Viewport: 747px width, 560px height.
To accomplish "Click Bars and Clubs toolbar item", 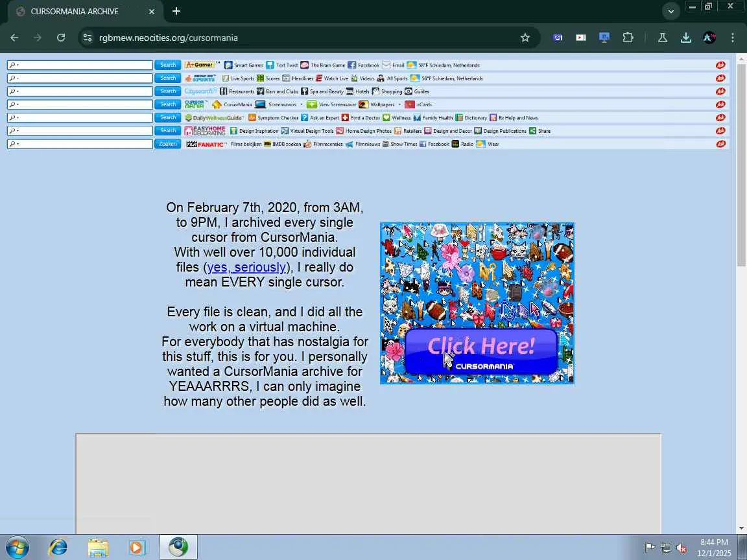I will [278, 91].
